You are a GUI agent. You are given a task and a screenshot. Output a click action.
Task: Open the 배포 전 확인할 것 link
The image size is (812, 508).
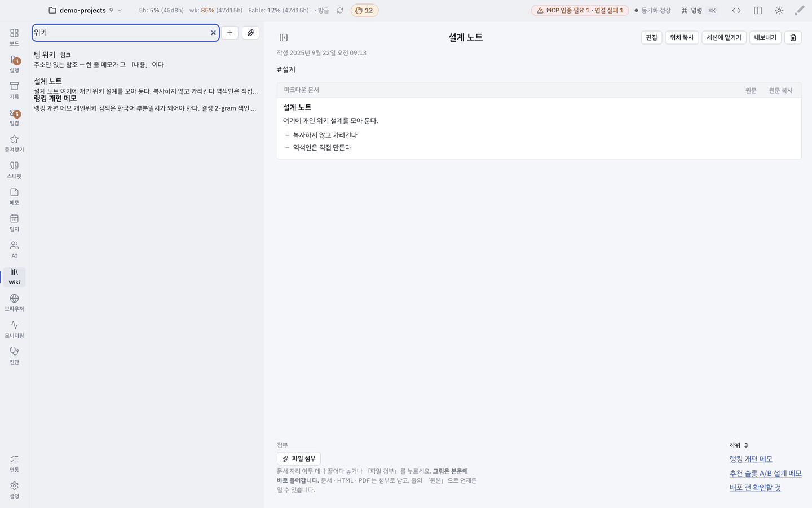coord(755,487)
